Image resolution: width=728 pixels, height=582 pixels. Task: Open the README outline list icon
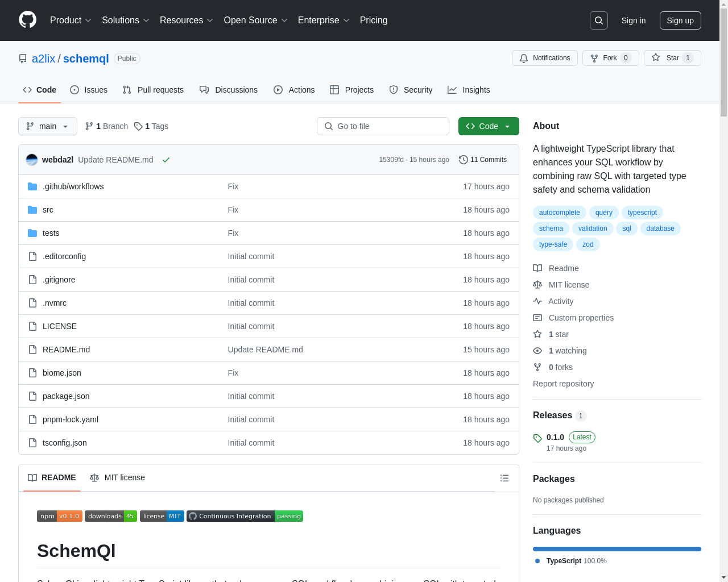click(504, 478)
